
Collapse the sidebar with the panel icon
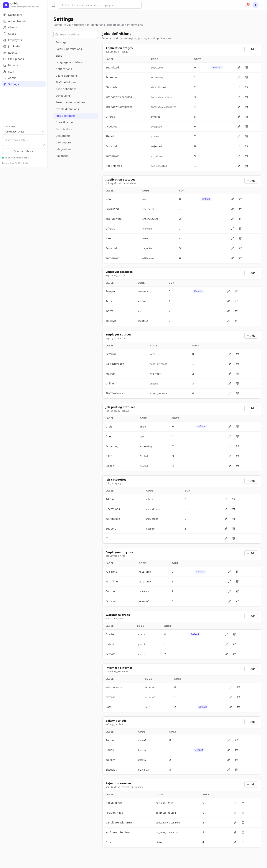tap(53, 5)
